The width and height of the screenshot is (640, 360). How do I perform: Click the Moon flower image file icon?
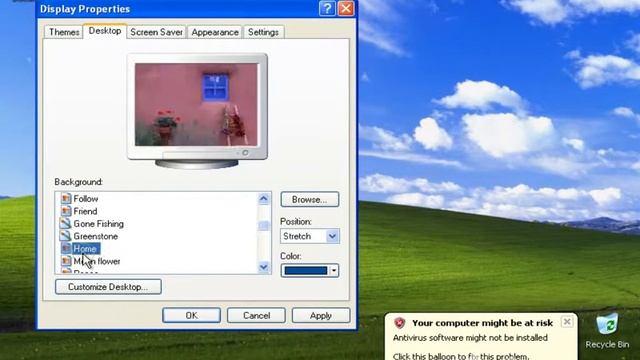tap(66, 261)
